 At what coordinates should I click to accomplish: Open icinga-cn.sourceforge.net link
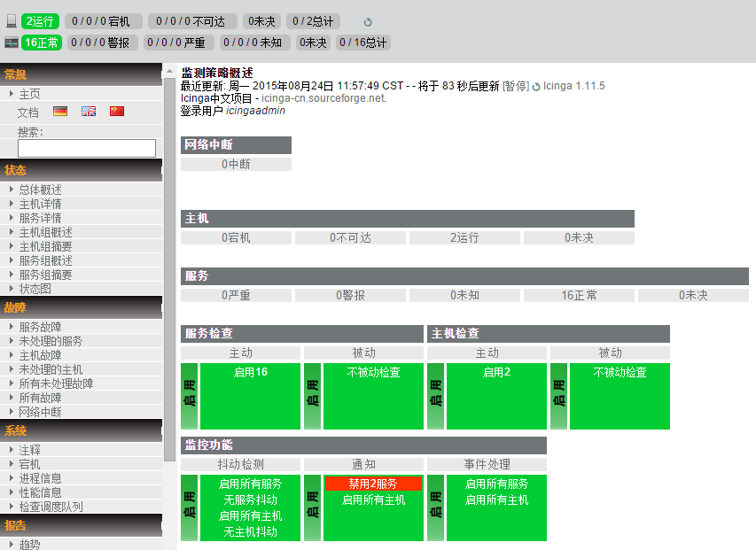(x=323, y=98)
